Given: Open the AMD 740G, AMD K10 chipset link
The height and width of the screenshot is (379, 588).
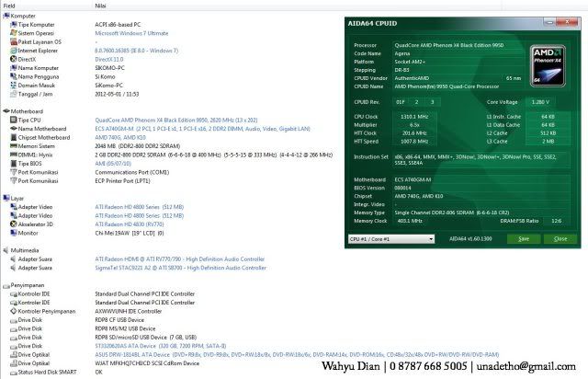Looking at the screenshot, I should coord(120,137).
